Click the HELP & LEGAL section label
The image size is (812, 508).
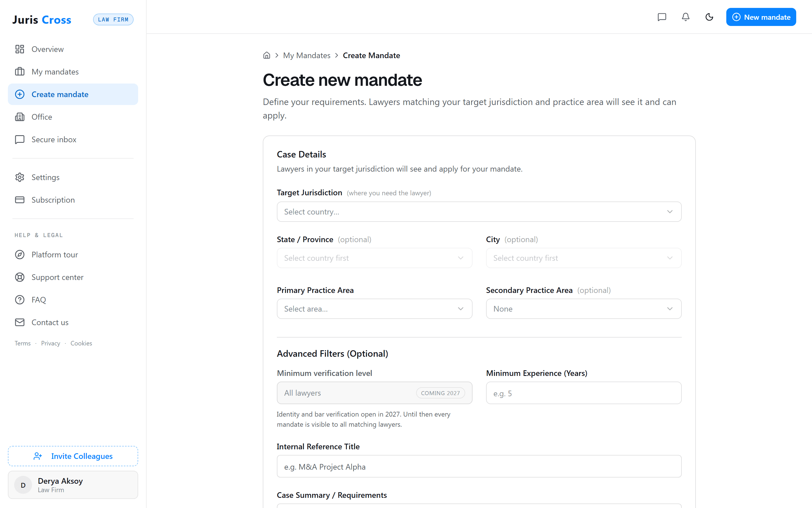39,235
